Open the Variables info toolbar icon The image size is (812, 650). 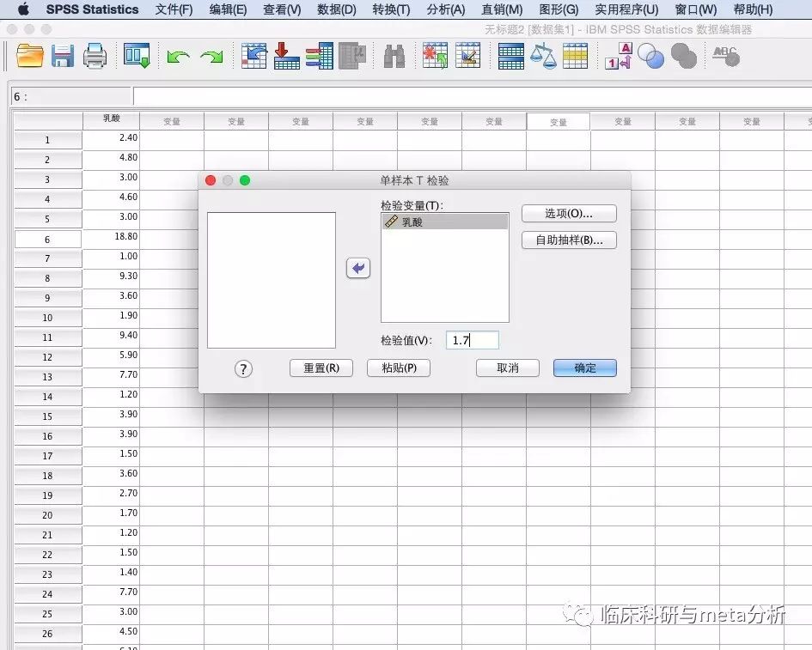(x=319, y=55)
